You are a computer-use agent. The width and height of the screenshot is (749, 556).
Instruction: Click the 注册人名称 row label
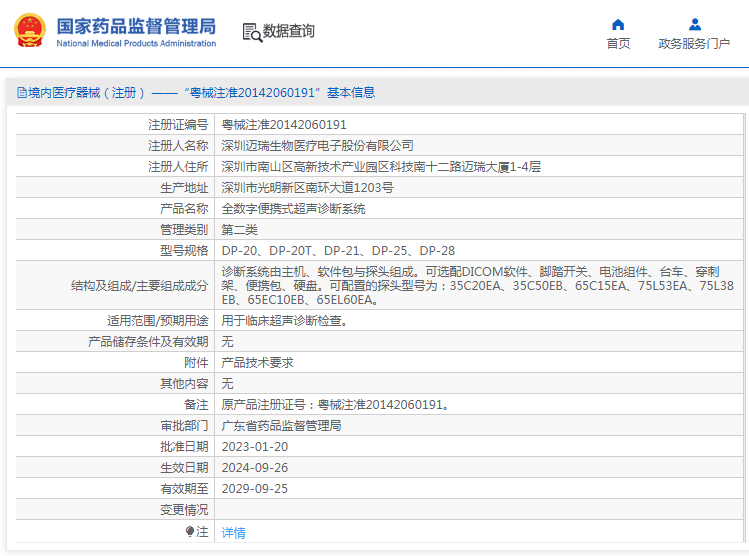tap(178, 146)
